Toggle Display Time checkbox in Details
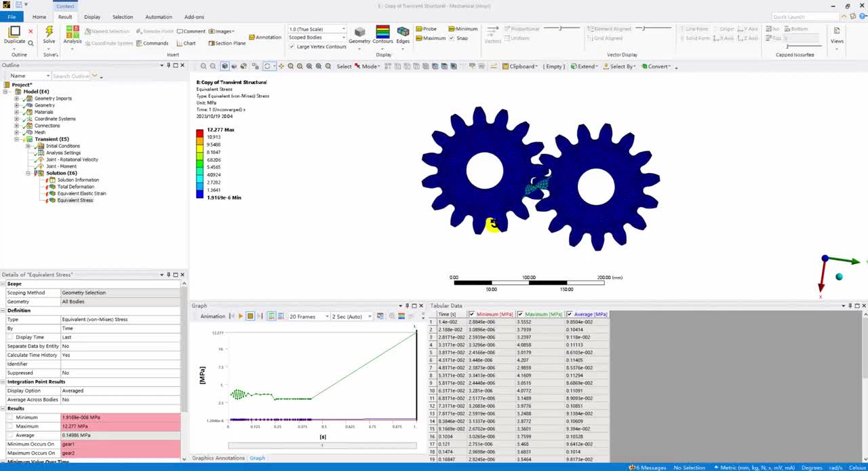The width and height of the screenshot is (868, 471). click(x=10, y=337)
